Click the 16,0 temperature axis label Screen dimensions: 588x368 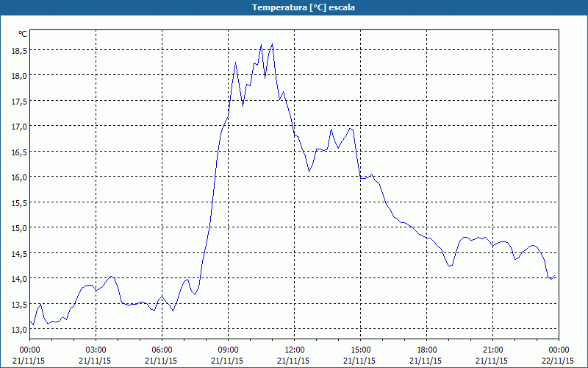pyautogui.click(x=19, y=177)
